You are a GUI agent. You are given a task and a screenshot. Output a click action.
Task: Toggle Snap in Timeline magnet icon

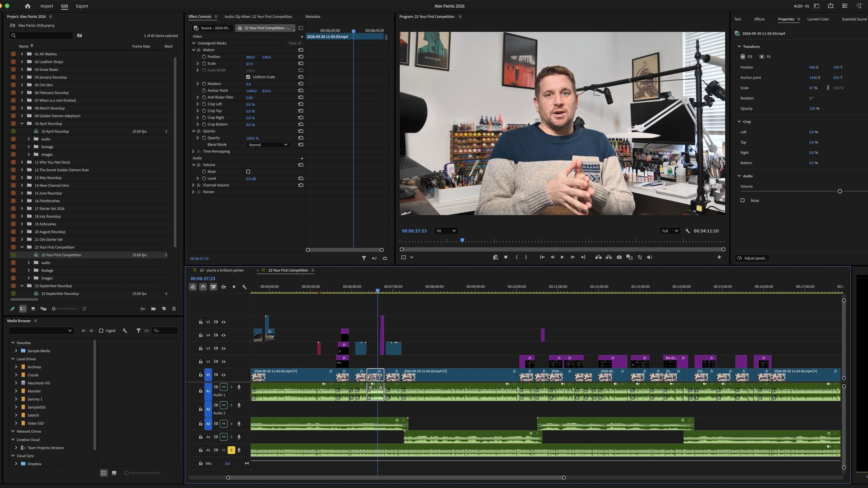tap(203, 287)
